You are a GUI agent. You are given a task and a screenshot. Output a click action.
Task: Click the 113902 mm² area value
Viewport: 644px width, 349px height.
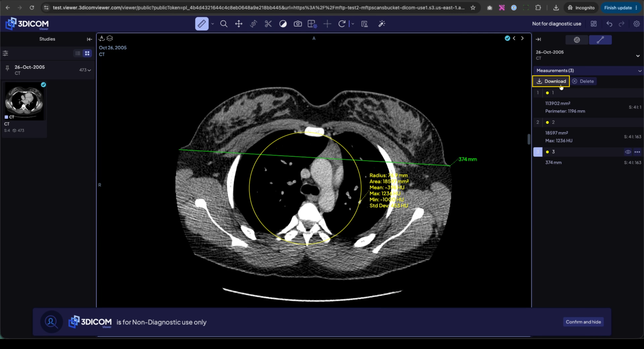pyautogui.click(x=558, y=103)
